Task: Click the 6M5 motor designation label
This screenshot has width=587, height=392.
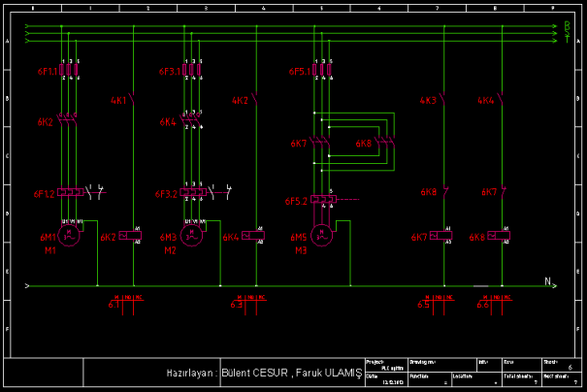Action: [x=299, y=238]
